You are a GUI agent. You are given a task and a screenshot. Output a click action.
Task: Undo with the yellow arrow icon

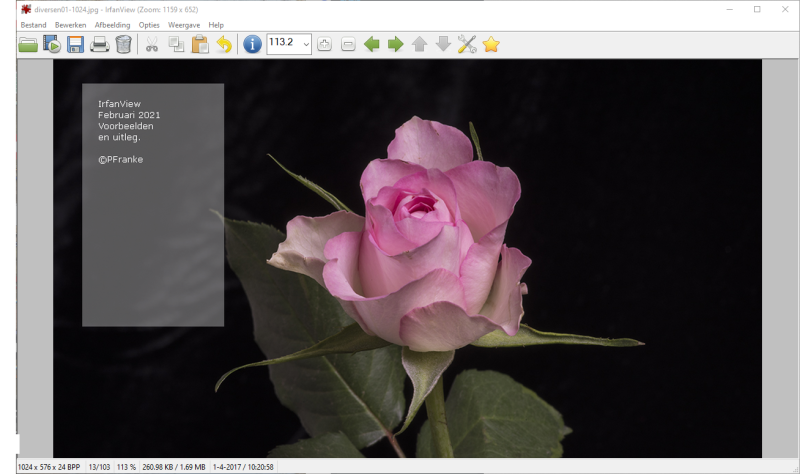pyautogui.click(x=223, y=44)
